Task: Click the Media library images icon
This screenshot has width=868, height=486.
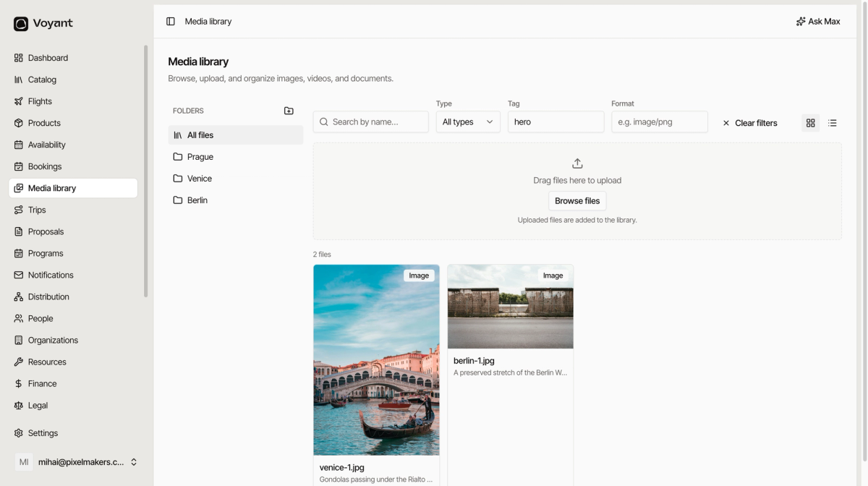Action: tap(19, 188)
